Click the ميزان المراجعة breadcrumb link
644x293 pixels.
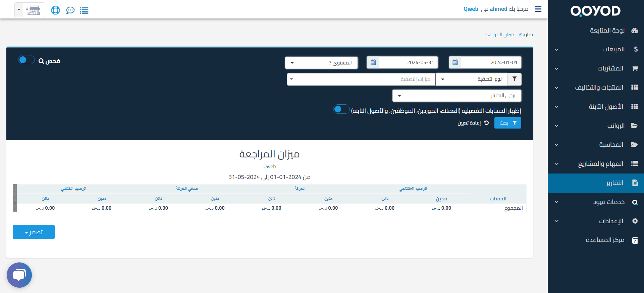(x=499, y=35)
